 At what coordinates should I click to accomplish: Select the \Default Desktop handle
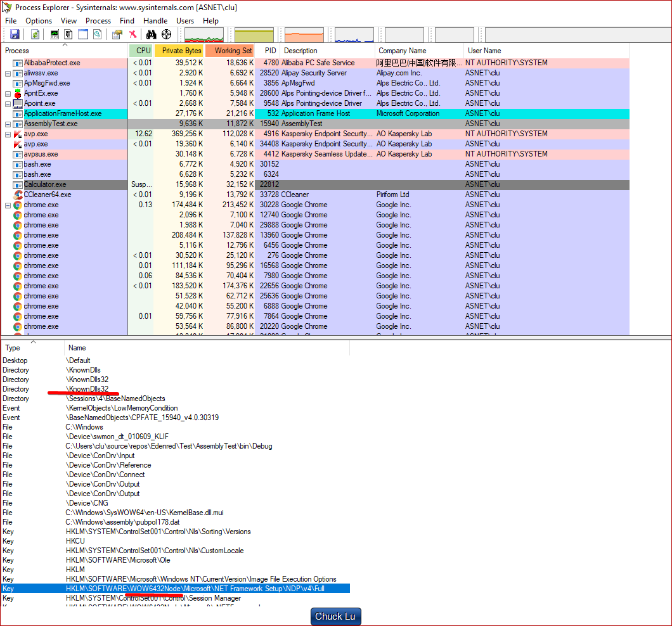(x=176, y=361)
